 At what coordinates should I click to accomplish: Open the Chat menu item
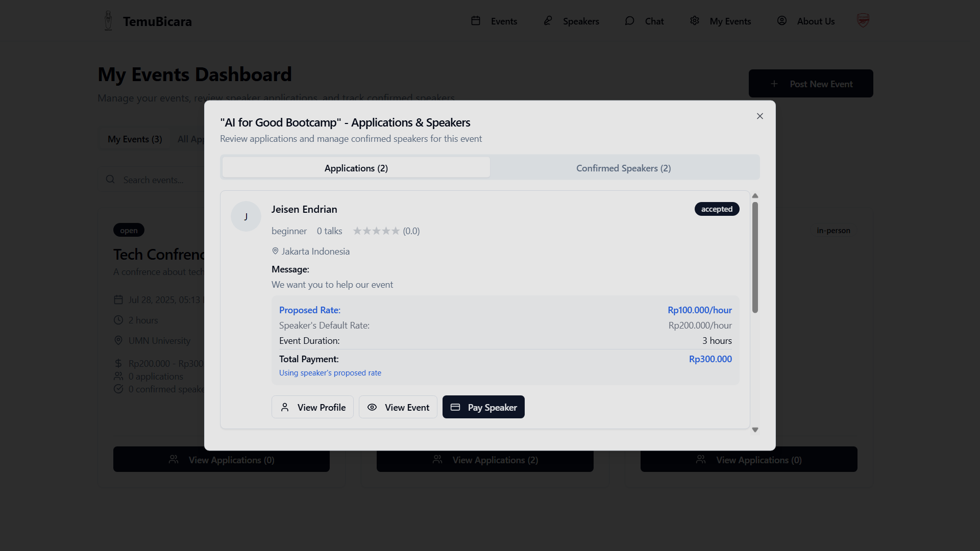(x=654, y=21)
